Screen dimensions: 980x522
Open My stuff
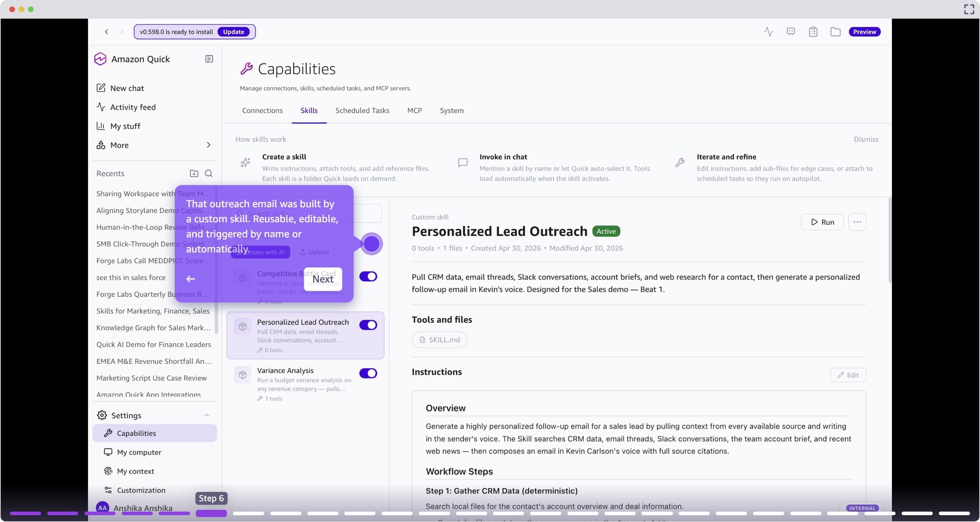(x=118, y=126)
